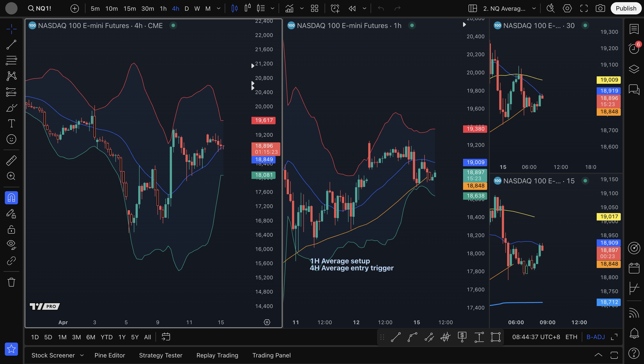Open the Indicators menu icon

[x=289, y=9]
